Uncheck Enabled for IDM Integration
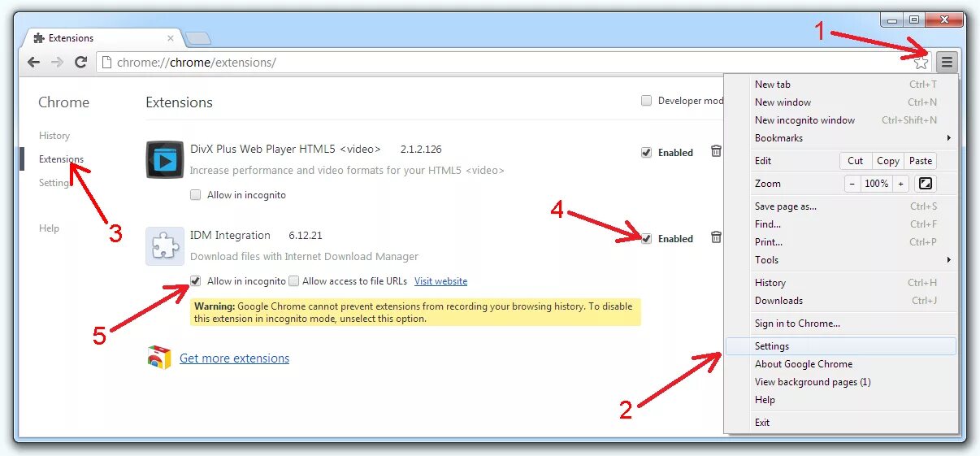The image size is (980, 456). click(x=647, y=238)
